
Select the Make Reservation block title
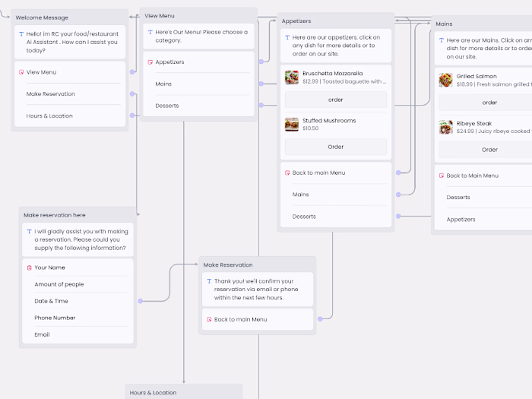point(228,265)
